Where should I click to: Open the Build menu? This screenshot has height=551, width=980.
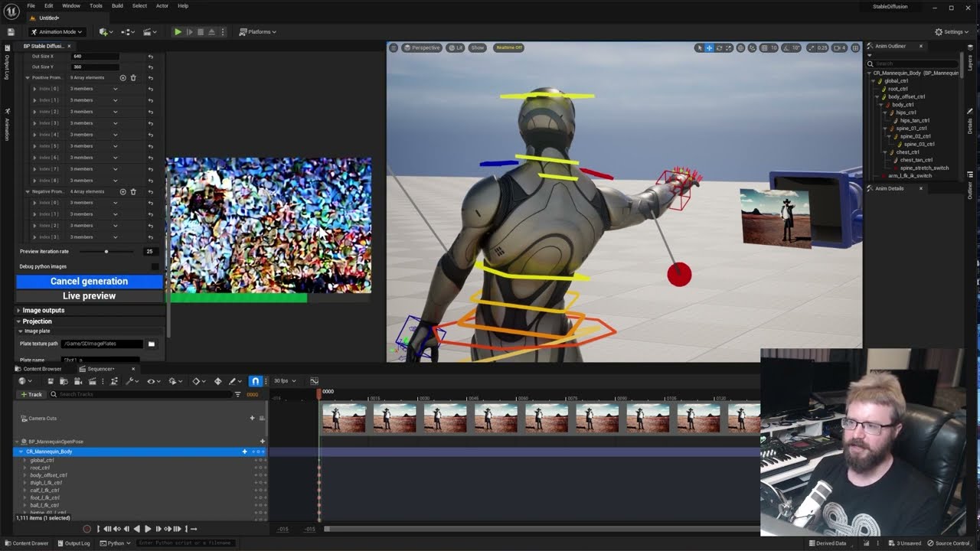tap(117, 5)
